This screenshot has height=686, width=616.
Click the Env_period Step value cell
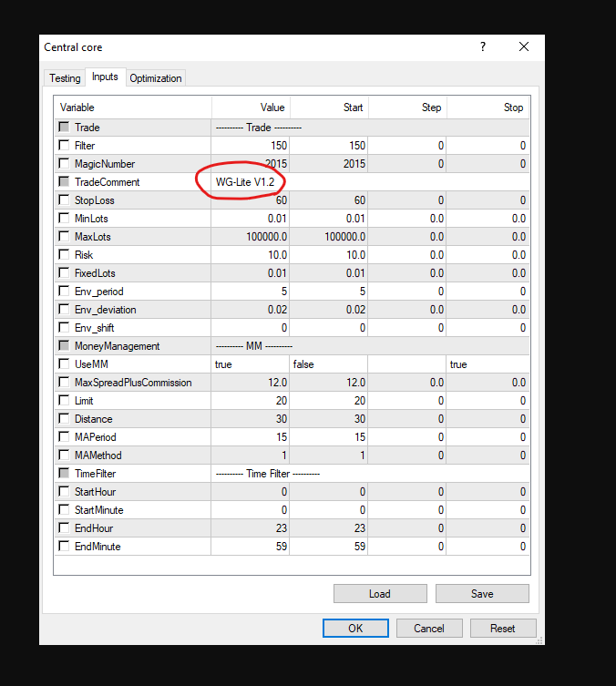click(x=407, y=292)
